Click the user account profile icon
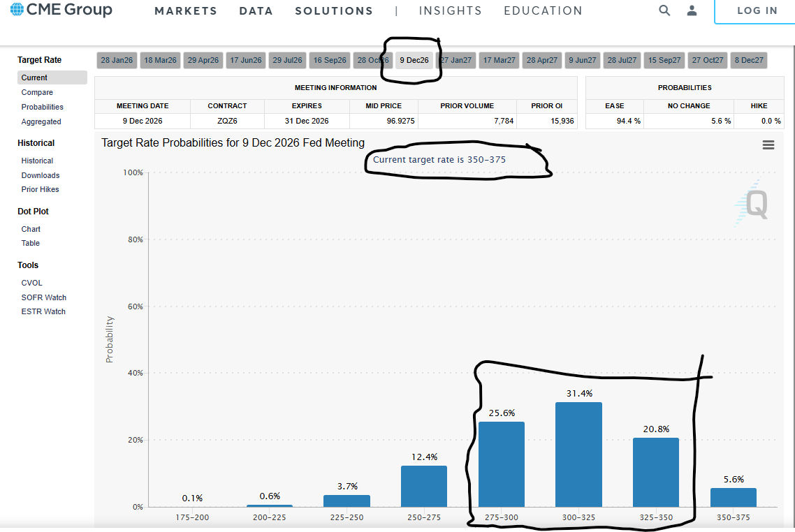Viewport: 795px width, 532px height. tap(692, 10)
